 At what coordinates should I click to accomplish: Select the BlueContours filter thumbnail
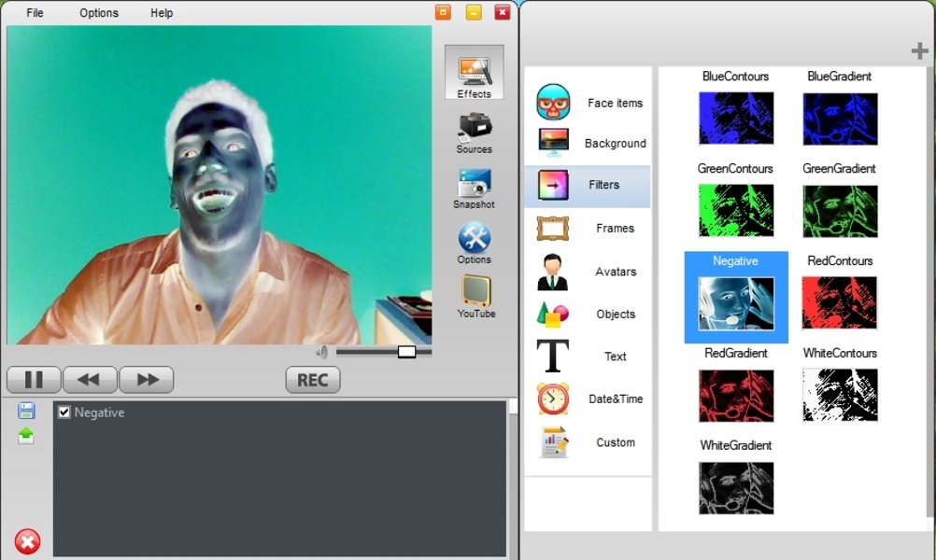[x=736, y=119]
